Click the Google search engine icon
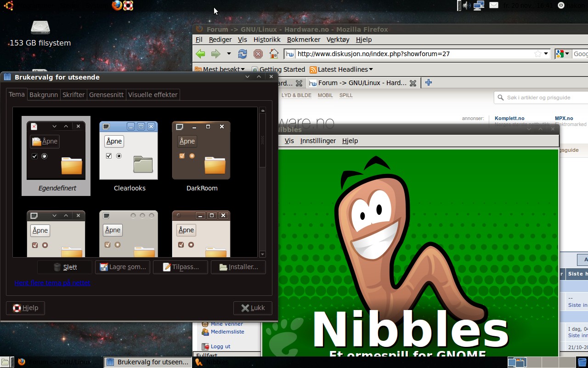 (x=560, y=54)
